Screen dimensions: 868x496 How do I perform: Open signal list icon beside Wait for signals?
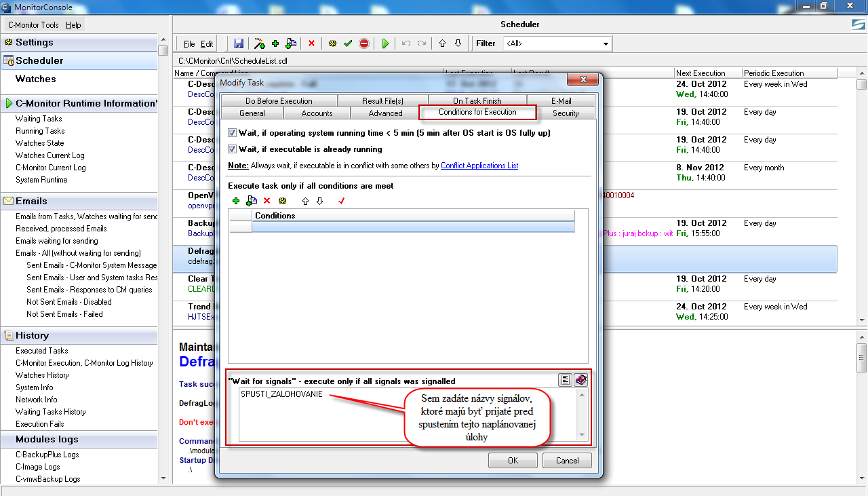(565, 380)
